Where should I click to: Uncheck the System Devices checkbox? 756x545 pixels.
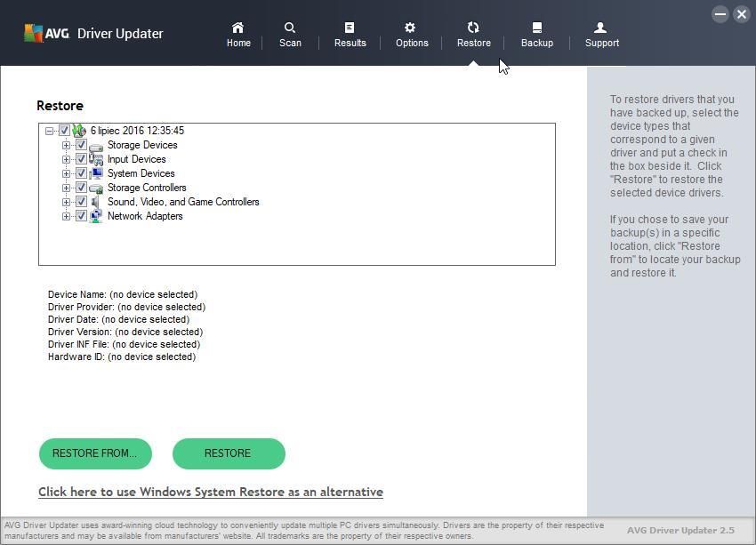pos(81,173)
